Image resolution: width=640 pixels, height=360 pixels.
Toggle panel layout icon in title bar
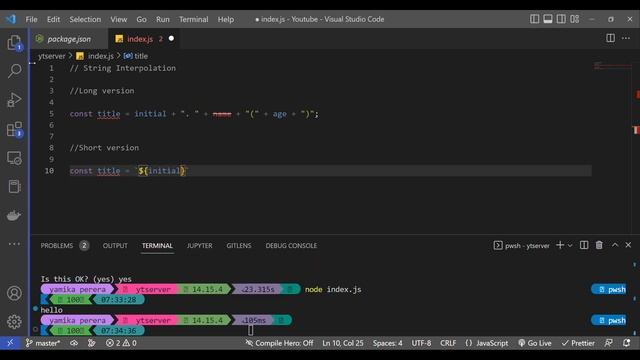(x=548, y=19)
